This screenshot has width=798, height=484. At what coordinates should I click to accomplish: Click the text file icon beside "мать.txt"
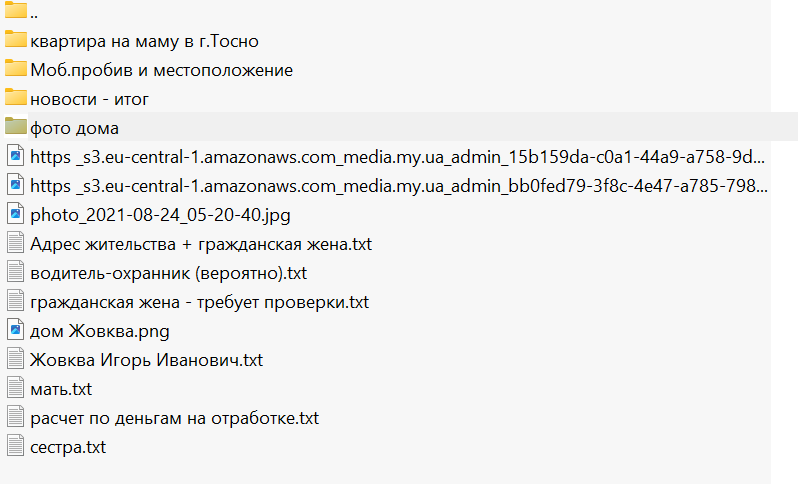pos(14,388)
